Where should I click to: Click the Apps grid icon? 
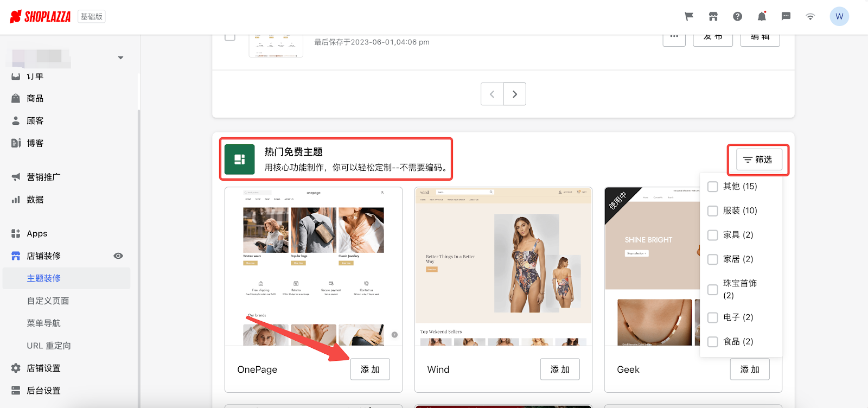(16, 233)
